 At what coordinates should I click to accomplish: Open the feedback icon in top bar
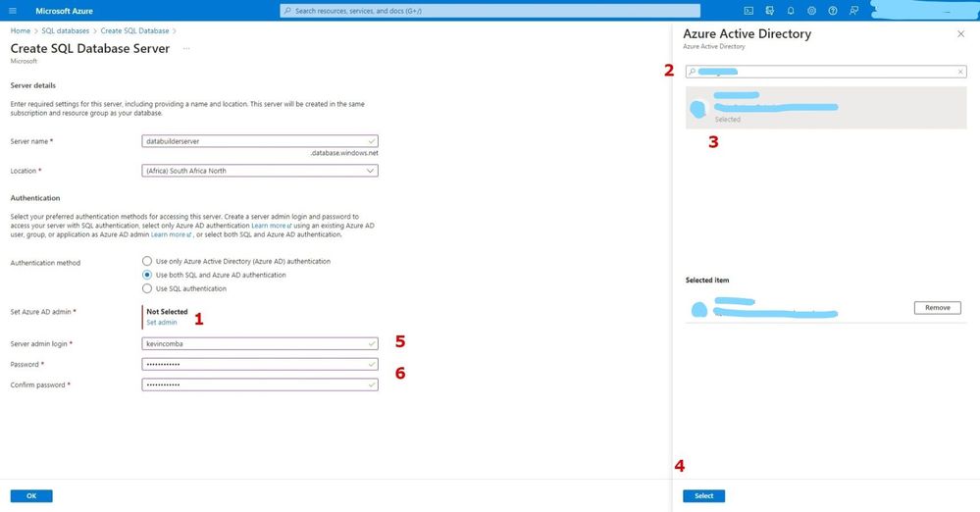click(853, 11)
